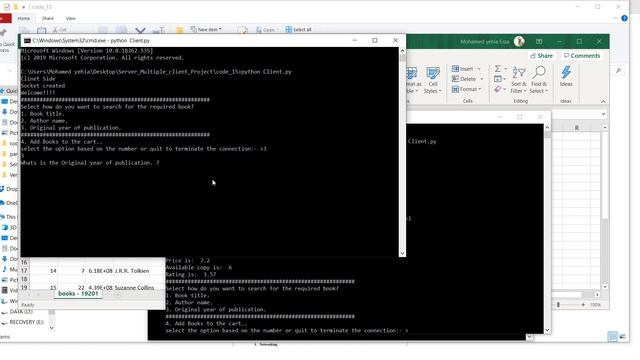Switch to the Home tab in File Explorer
This screenshot has width=640, height=360.
pyautogui.click(x=23, y=18)
